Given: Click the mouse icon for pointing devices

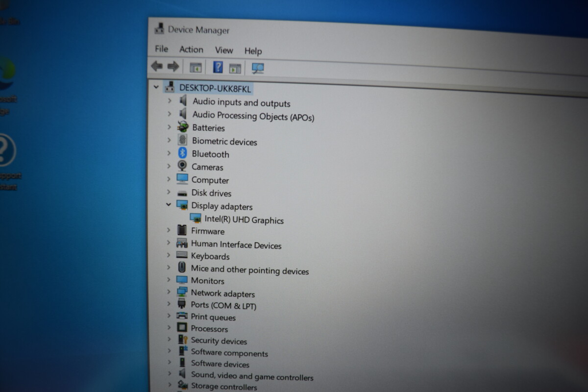Looking at the screenshot, I should (182, 268).
